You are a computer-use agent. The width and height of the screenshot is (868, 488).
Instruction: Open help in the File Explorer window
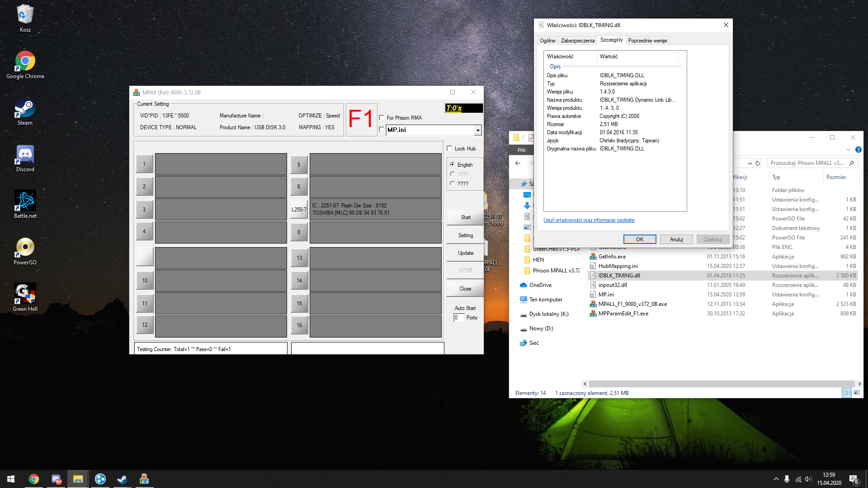[x=858, y=150]
